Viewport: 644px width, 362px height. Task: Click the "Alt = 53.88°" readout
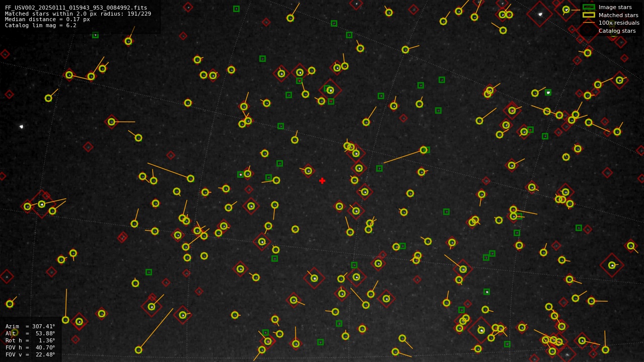(x=30, y=333)
